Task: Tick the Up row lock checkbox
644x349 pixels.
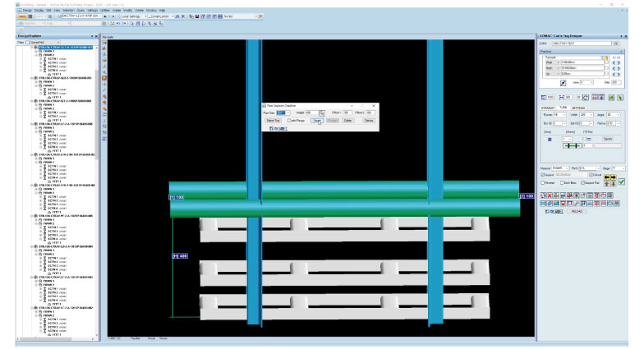Action: click(606, 74)
